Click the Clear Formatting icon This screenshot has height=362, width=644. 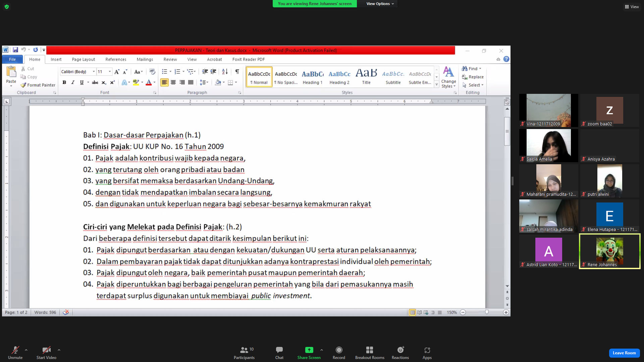click(152, 72)
